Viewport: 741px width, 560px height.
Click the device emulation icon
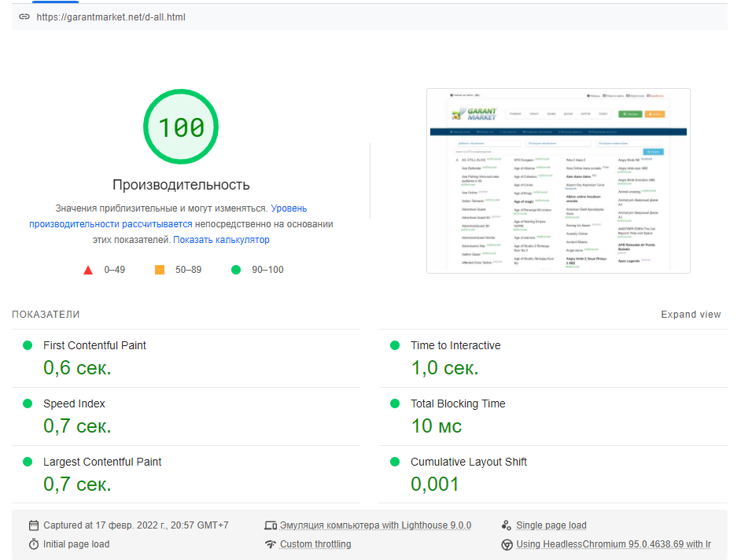tap(271, 525)
